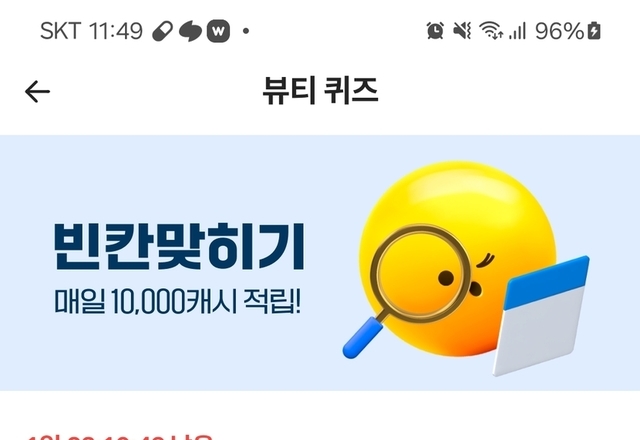640x440 pixels.
Task: Tap the gold magnifying glass lens
Action: coord(421,273)
